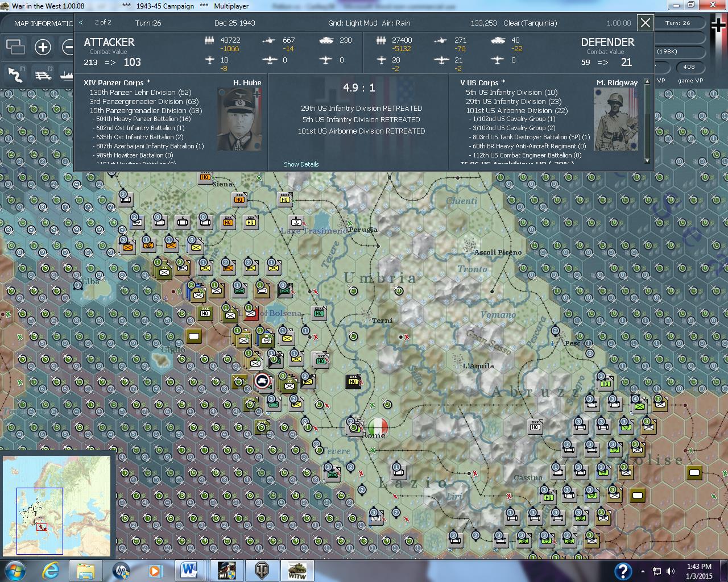Select 130th Panzer Lehr Division entry
The width and height of the screenshot is (728, 582).
(x=140, y=92)
